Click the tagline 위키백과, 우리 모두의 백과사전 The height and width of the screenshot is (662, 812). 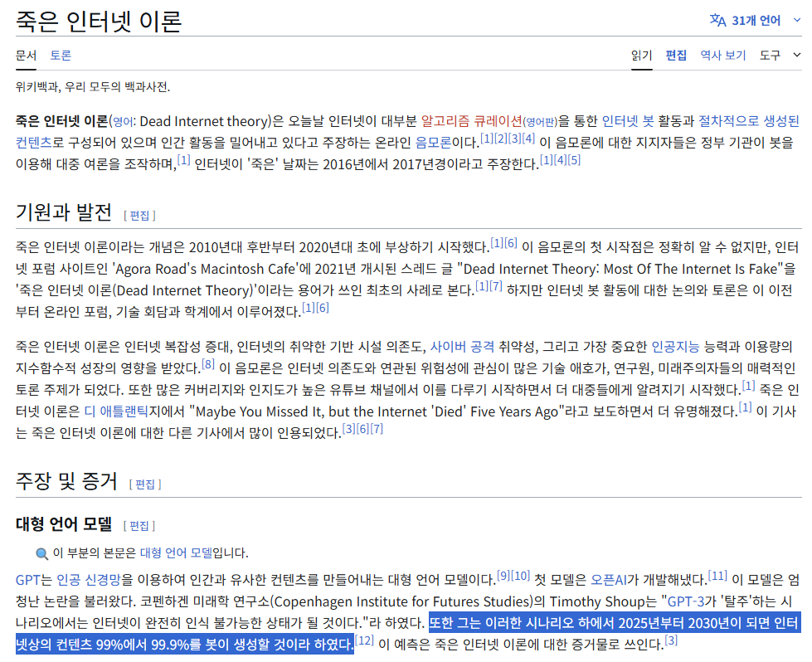tap(93, 86)
